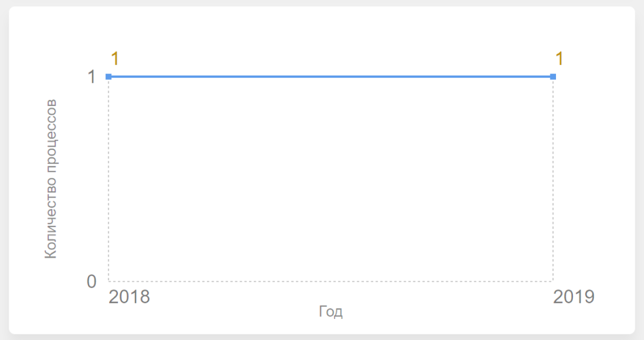This screenshot has width=644, height=340.
Task: Click the 2019 label on the X-axis
Action: (573, 297)
